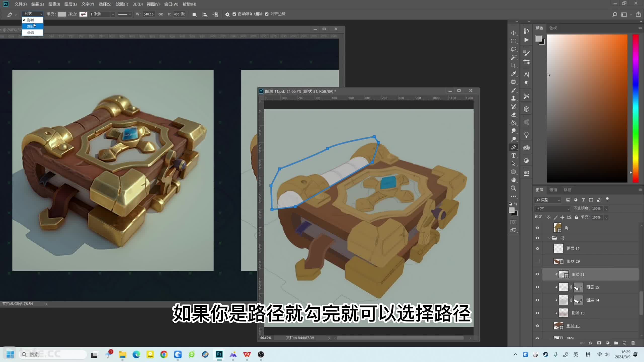The height and width of the screenshot is (362, 644).
Task: Select the Eraser tool
Action: (513, 115)
